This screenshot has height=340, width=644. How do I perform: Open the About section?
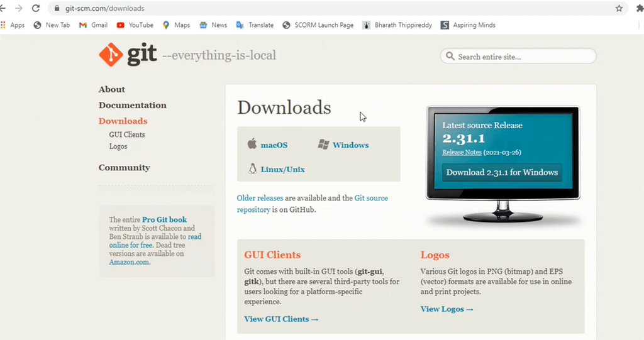click(x=112, y=89)
